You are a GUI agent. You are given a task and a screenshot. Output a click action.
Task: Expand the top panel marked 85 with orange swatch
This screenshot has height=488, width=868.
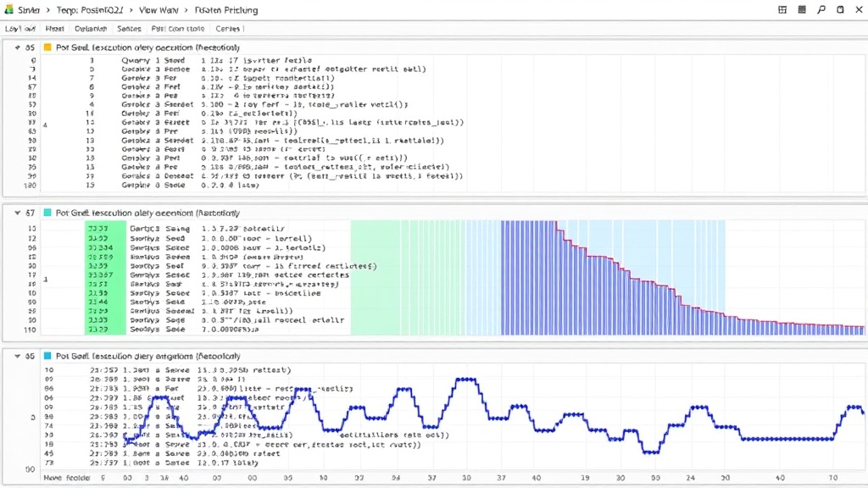click(x=17, y=47)
